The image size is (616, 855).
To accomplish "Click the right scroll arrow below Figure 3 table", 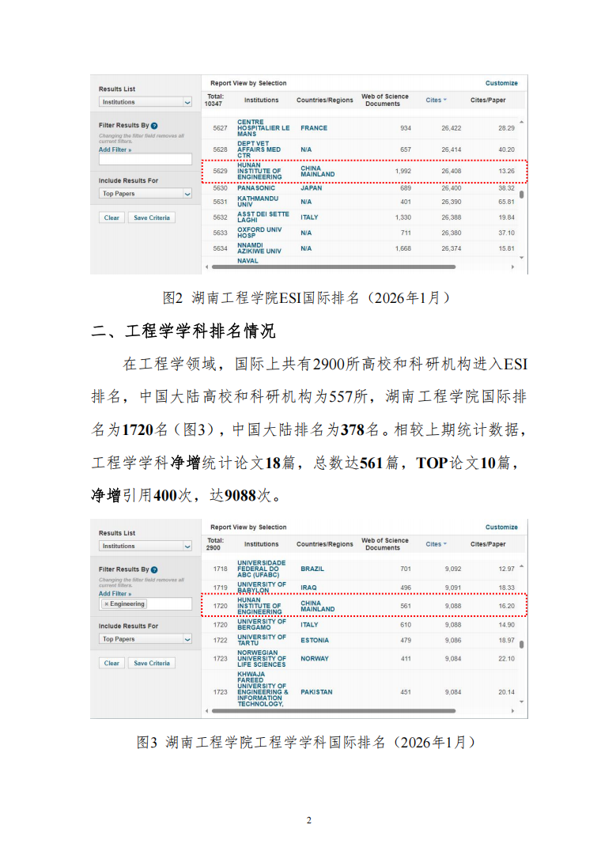I will [512, 711].
